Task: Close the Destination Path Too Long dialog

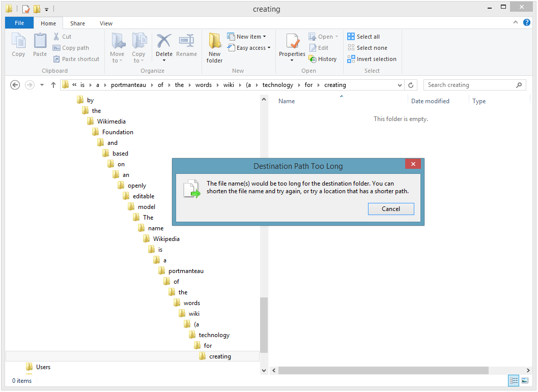Action: pos(413,164)
